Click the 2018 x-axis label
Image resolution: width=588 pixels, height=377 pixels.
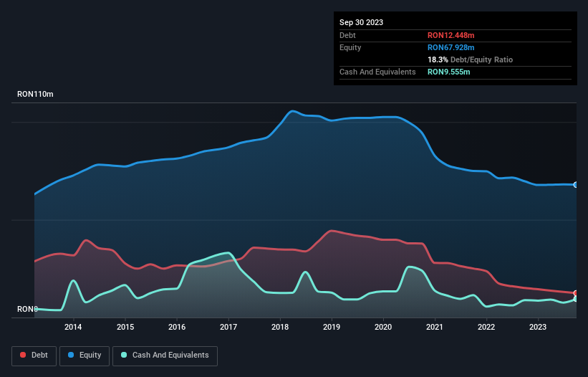point(280,327)
